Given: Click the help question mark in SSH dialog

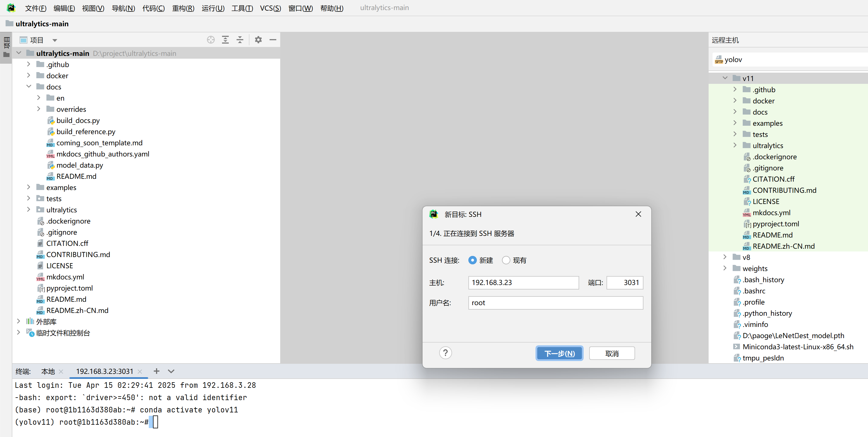Looking at the screenshot, I should point(445,353).
